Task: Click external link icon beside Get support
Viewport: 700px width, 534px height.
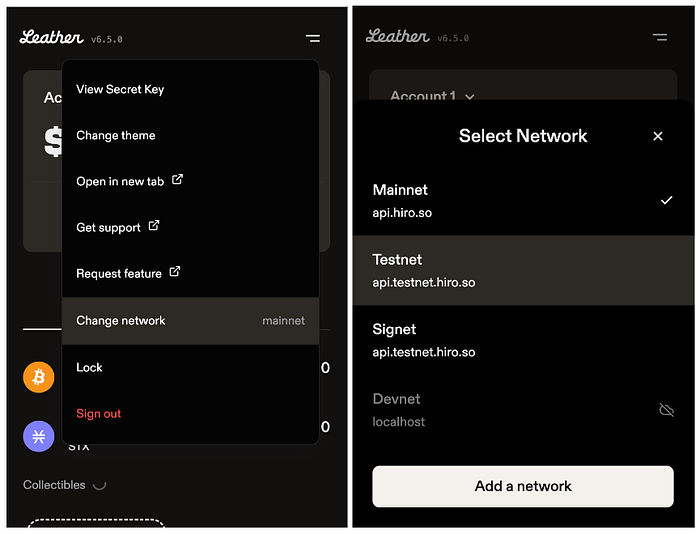Action: coord(154,225)
